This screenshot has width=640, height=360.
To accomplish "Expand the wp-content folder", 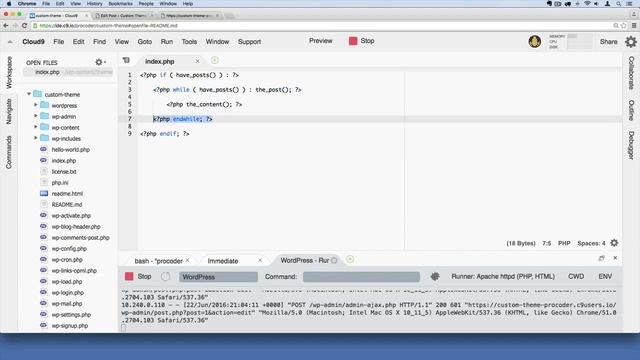I will [x=36, y=127].
